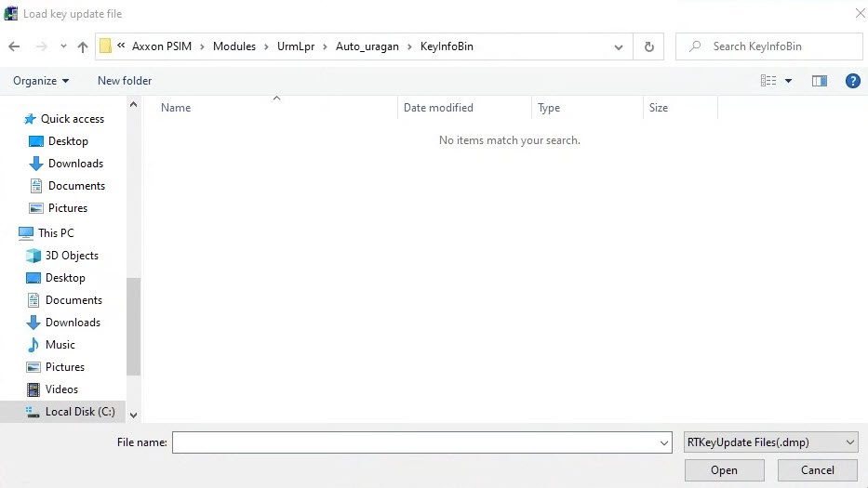The image size is (868, 488).
Task: Click the Search KeyInfoBin field
Action: 768,46
